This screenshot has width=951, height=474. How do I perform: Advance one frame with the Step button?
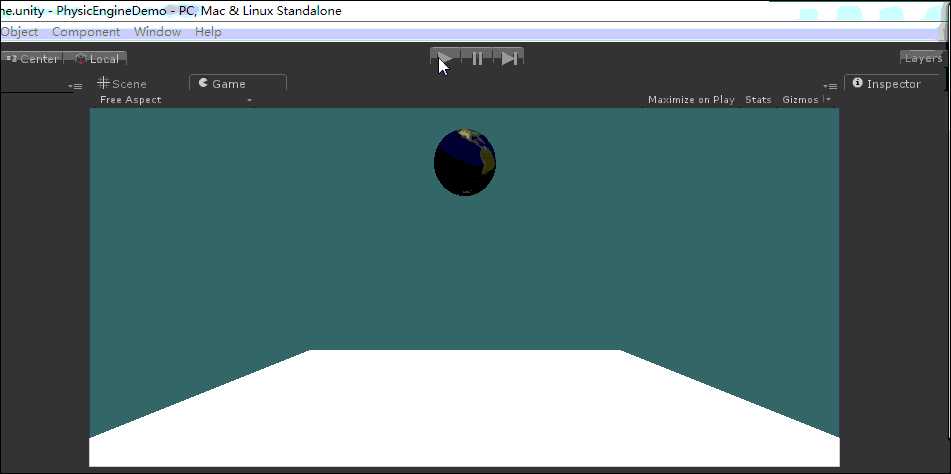tap(509, 58)
